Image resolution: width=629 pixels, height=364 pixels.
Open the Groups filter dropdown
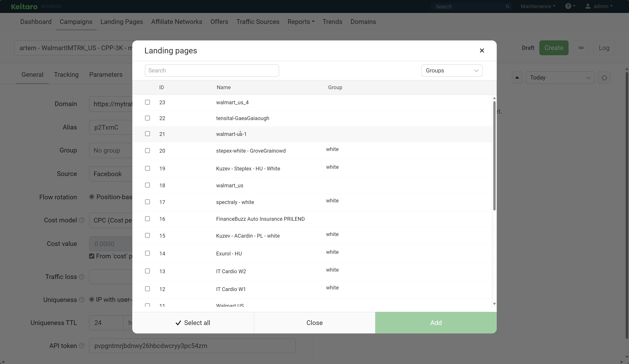click(452, 71)
